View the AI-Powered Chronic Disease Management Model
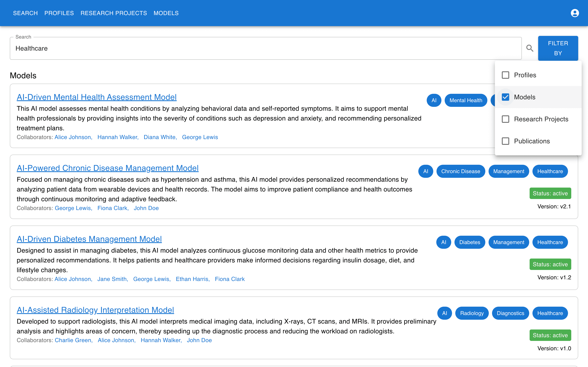The width and height of the screenshot is (588, 367). click(x=108, y=168)
